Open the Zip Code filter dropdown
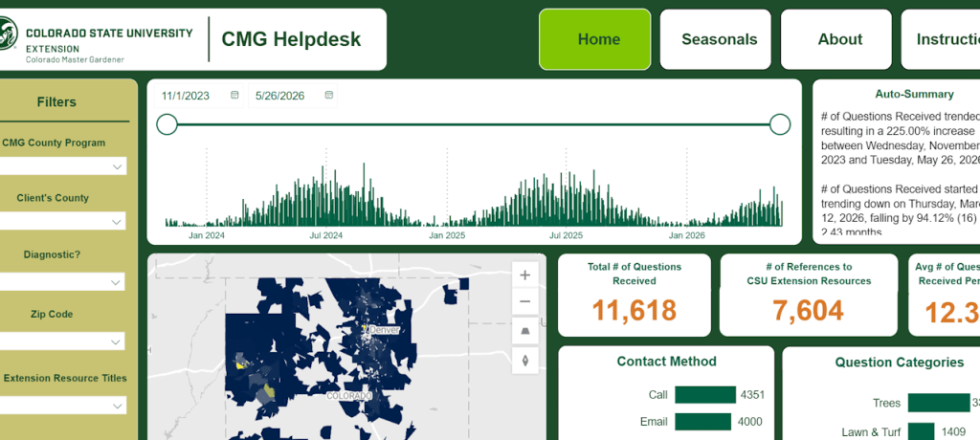980x440 pixels. coord(62,341)
